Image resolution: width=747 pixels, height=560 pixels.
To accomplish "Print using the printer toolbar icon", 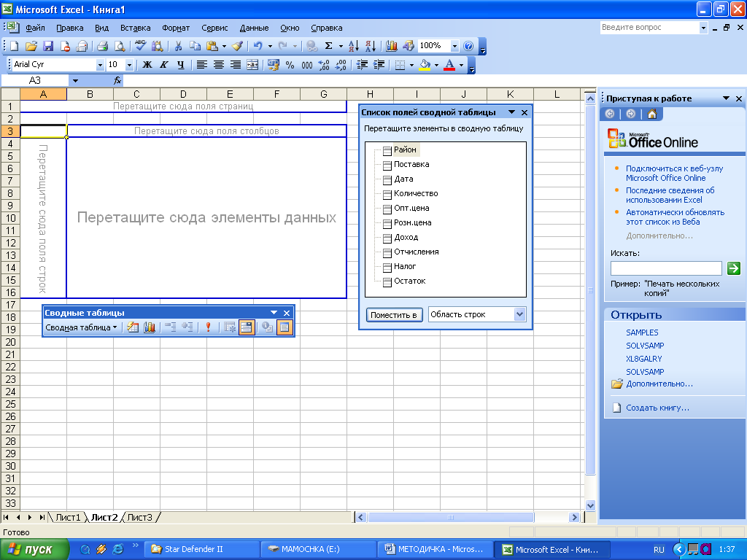I will point(102,46).
